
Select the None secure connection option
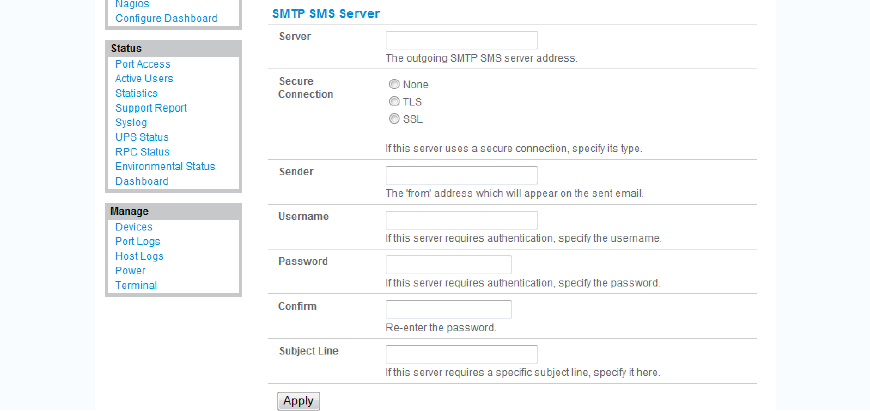pyautogui.click(x=394, y=85)
